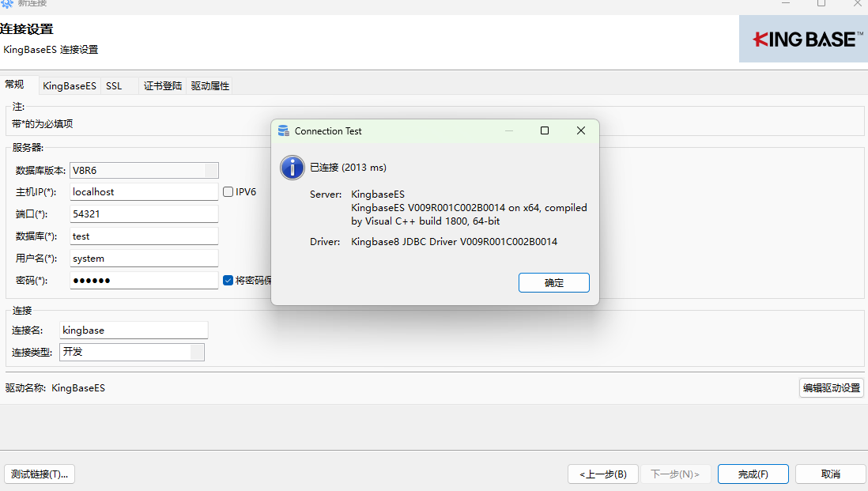
Task: Maximize the 新连接 main window
Action: [821, 3]
